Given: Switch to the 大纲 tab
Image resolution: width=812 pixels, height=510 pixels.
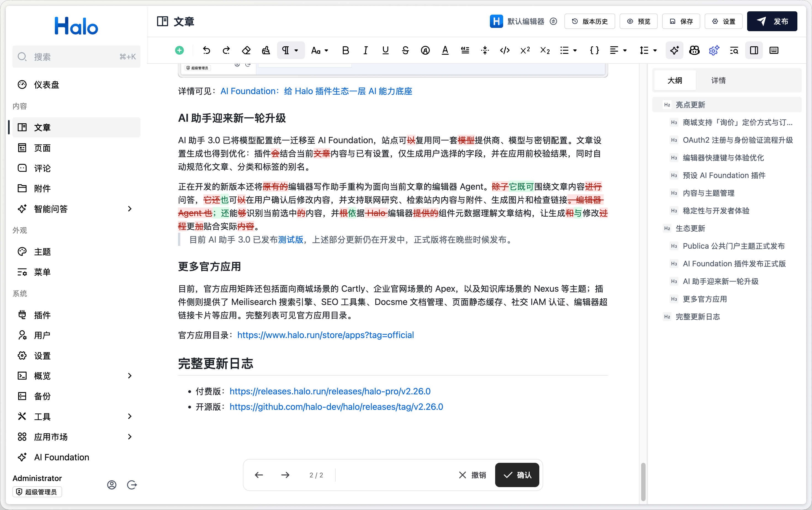Looking at the screenshot, I should pos(675,81).
